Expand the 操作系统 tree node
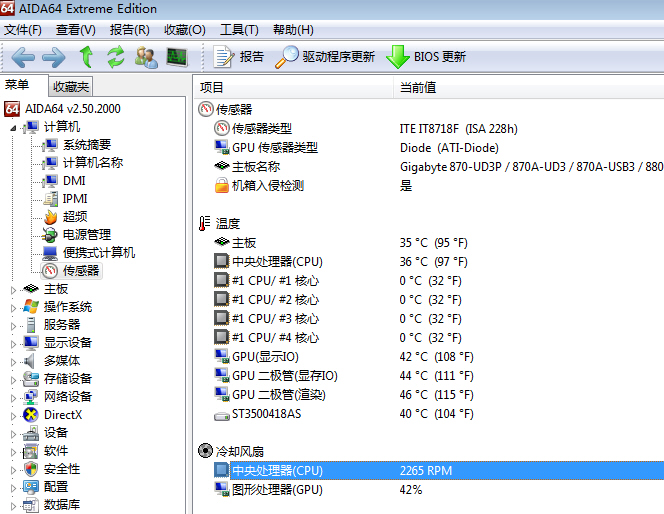Image resolution: width=664 pixels, height=514 pixels. (x=13, y=308)
